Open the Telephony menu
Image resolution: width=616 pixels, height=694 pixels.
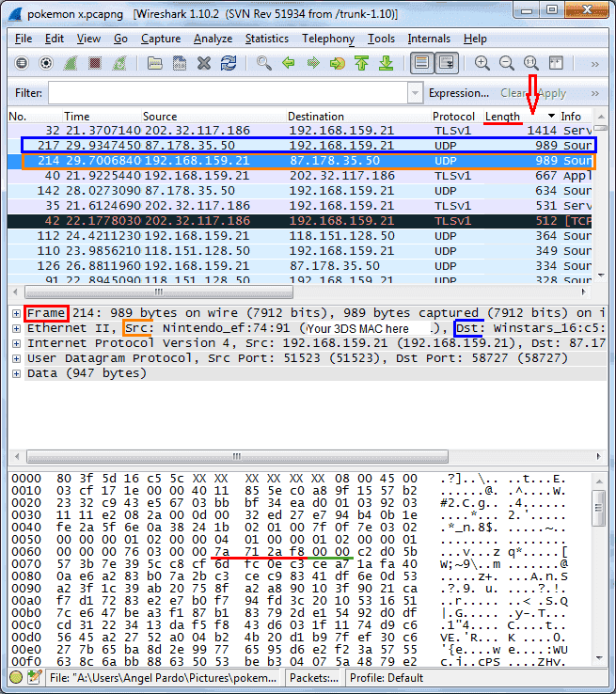point(328,39)
